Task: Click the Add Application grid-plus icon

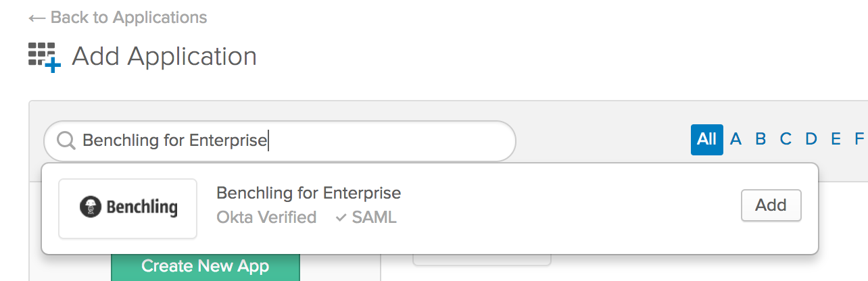Action: coord(44,57)
